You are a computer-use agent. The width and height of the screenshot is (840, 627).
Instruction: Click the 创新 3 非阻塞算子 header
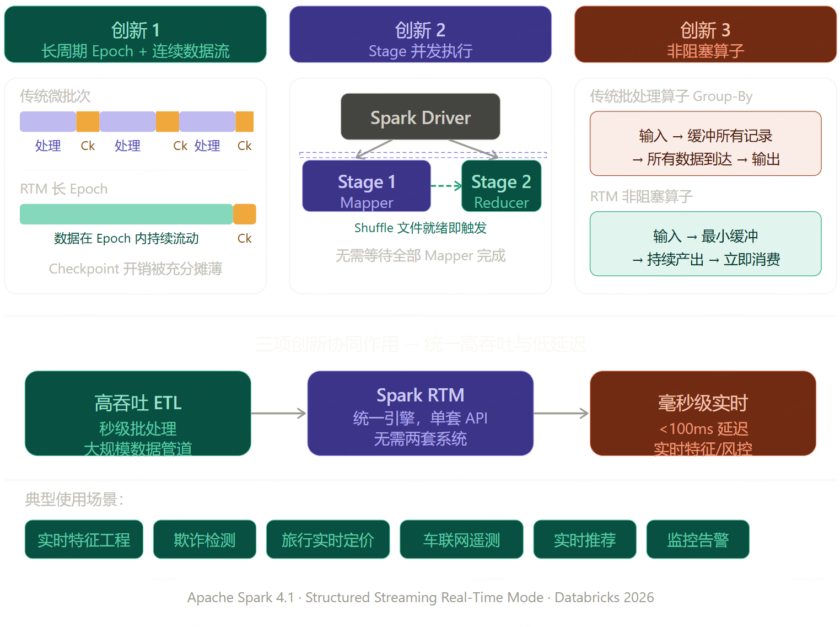[x=706, y=34]
